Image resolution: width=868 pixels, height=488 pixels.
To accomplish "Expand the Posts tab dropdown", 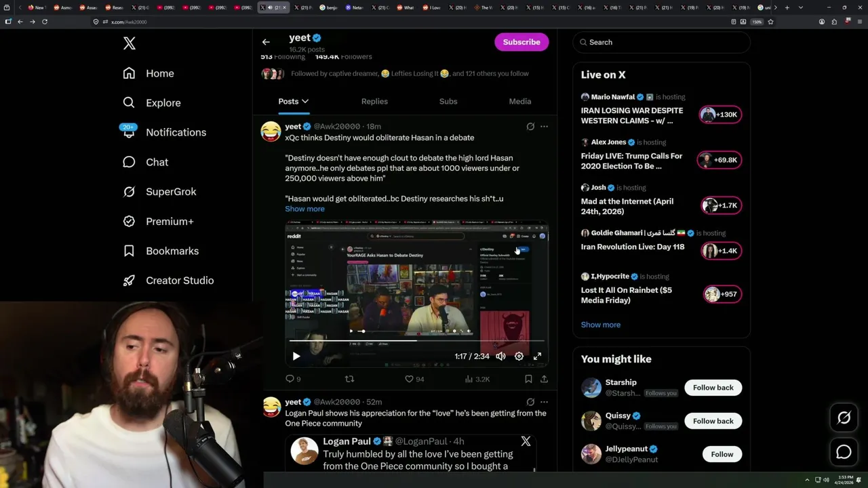I will pyautogui.click(x=305, y=101).
